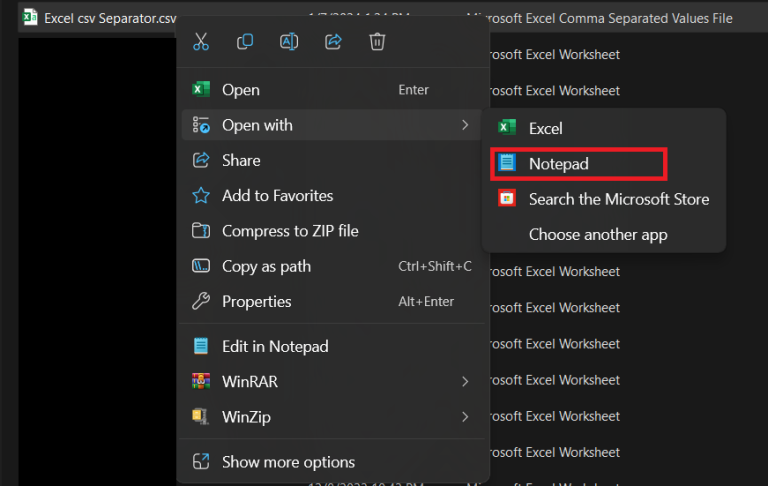Viewport: 768px width, 486px height.
Task: Select Compress to ZIP file
Action: coord(290,231)
